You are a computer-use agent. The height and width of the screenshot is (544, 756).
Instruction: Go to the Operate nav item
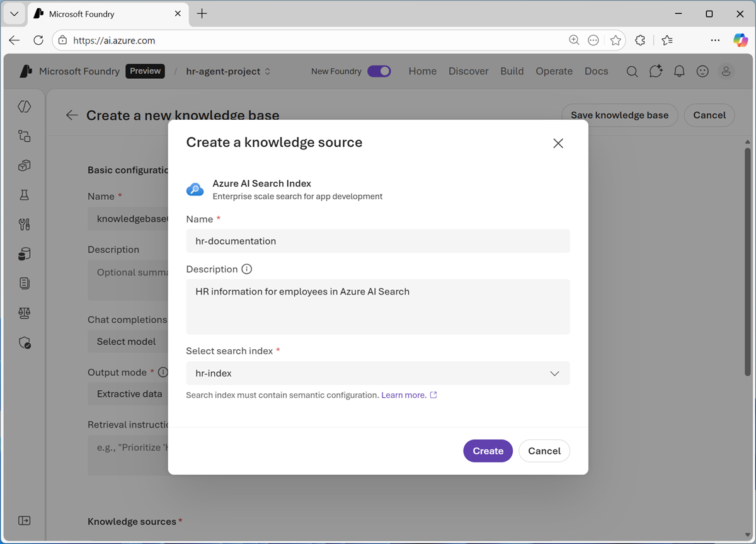point(554,71)
